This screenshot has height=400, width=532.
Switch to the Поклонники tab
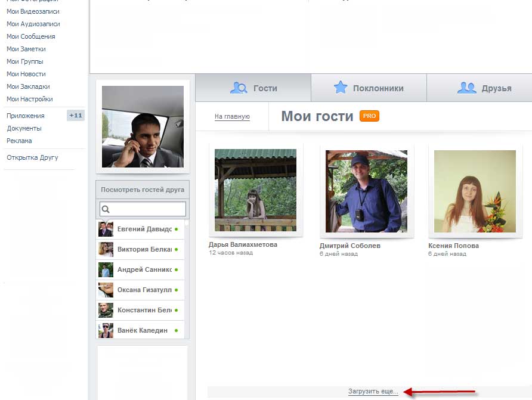(x=369, y=88)
